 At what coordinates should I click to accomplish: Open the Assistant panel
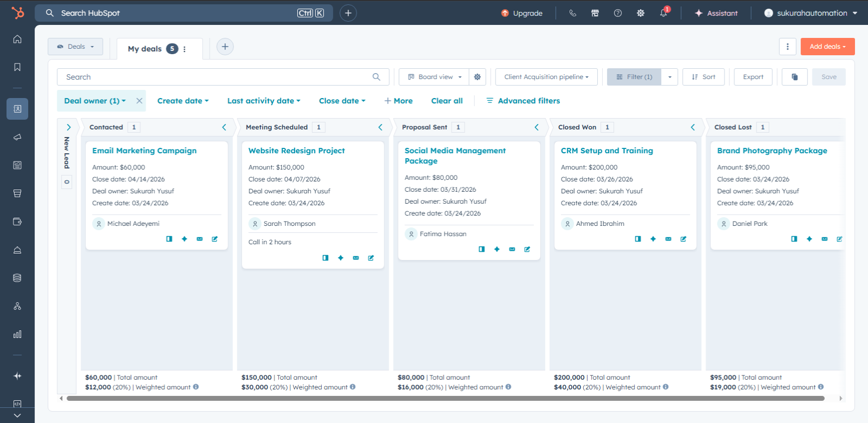716,13
